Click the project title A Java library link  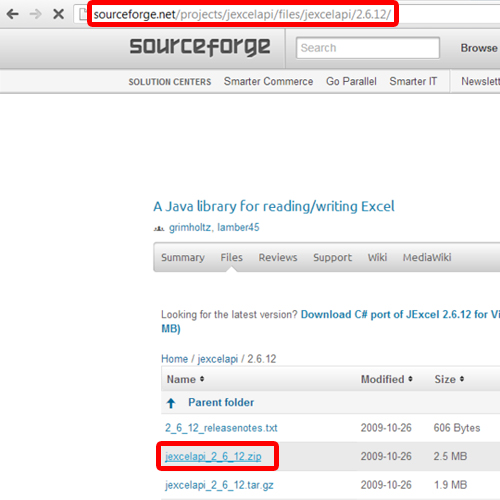(x=274, y=206)
